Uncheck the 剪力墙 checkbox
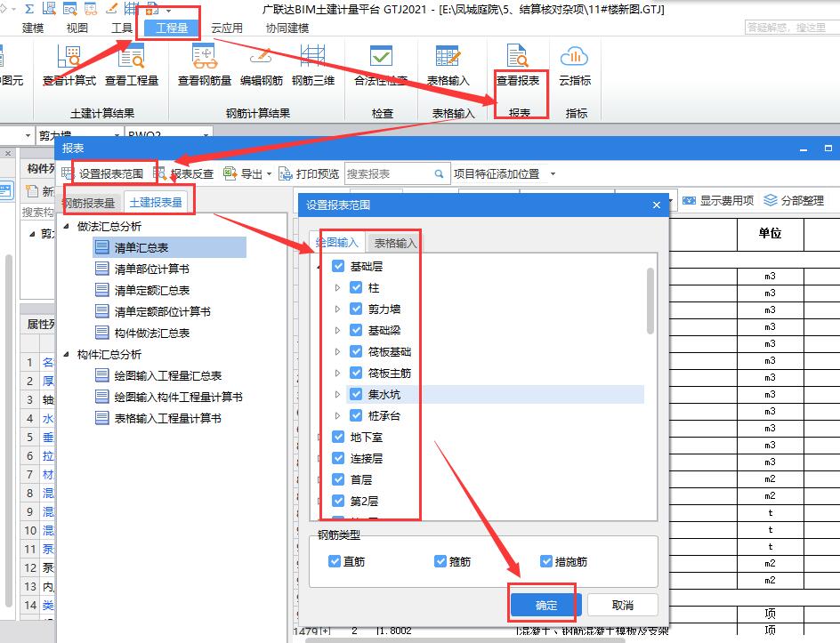This screenshot has width=840, height=643. click(356, 309)
